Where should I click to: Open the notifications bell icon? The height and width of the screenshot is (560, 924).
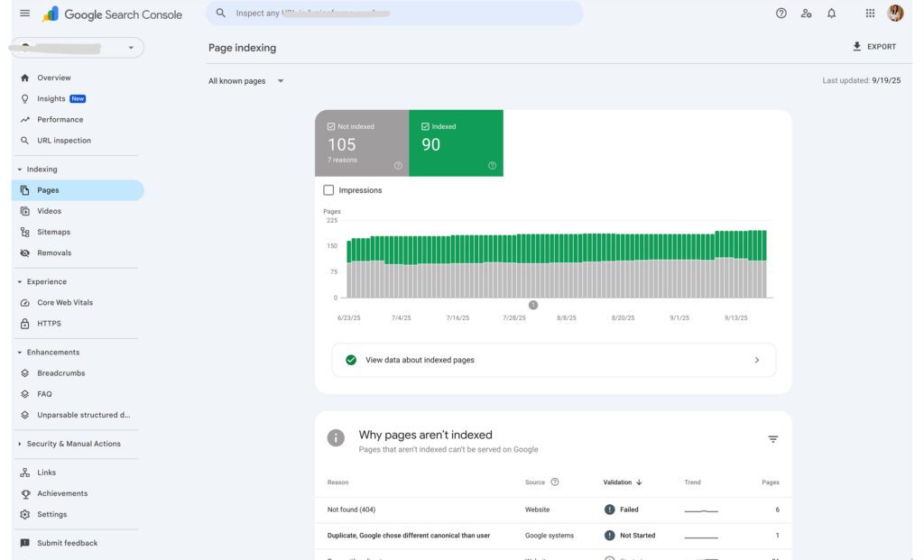[x=831, y=14]
